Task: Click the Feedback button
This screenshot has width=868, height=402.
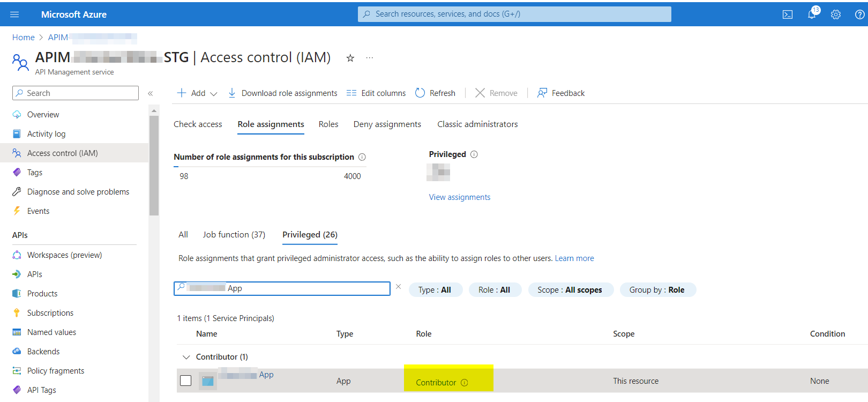Action: (x=561, y=93)
